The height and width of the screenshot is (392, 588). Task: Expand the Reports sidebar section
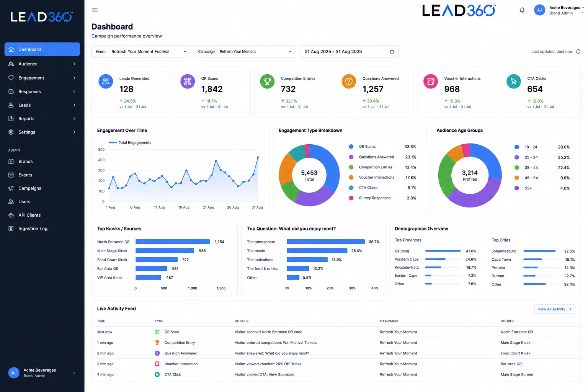[x=42, y=119]
